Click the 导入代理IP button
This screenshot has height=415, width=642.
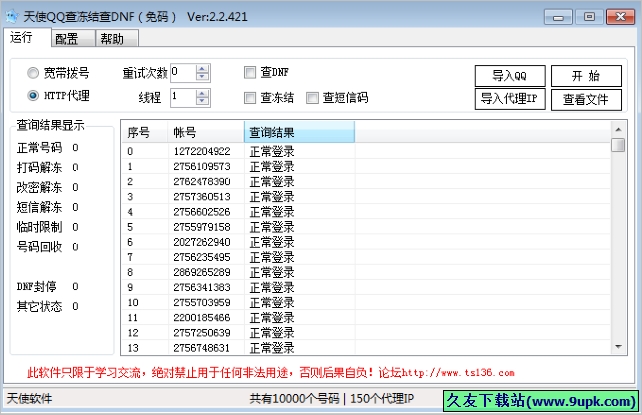coord(510,99)
